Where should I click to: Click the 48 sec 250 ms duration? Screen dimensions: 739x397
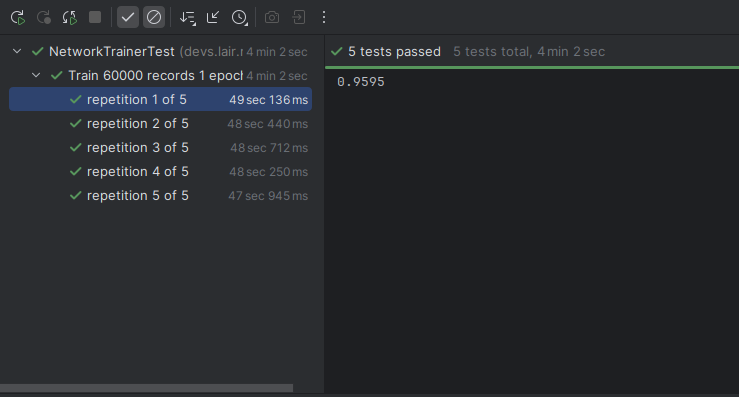coord(268,172)
